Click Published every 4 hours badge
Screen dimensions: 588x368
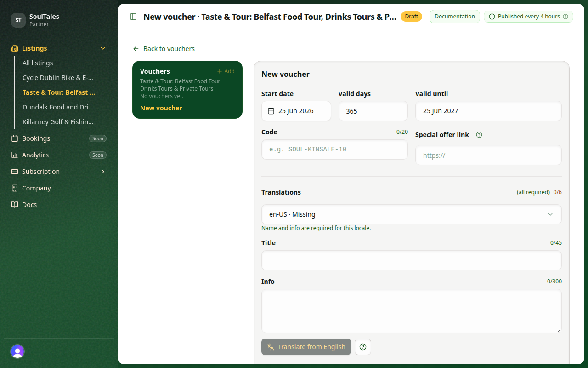pyautogui.click(x=528, y=17)
